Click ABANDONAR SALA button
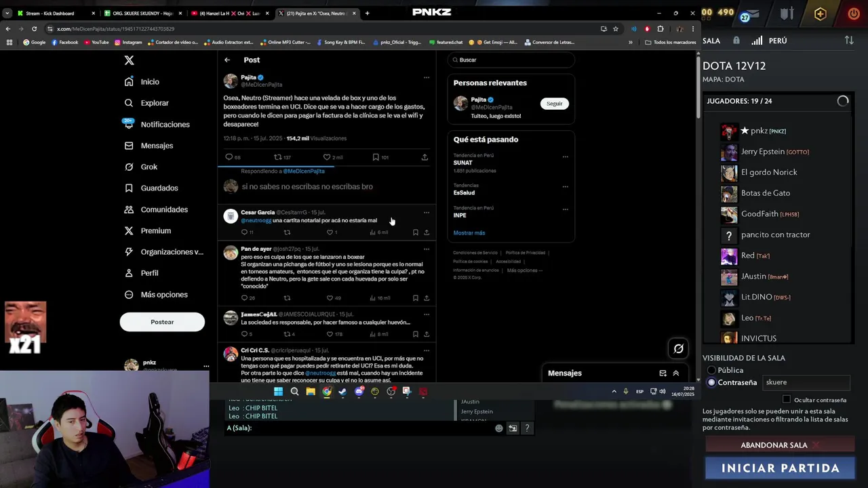 tap(780, 445)
